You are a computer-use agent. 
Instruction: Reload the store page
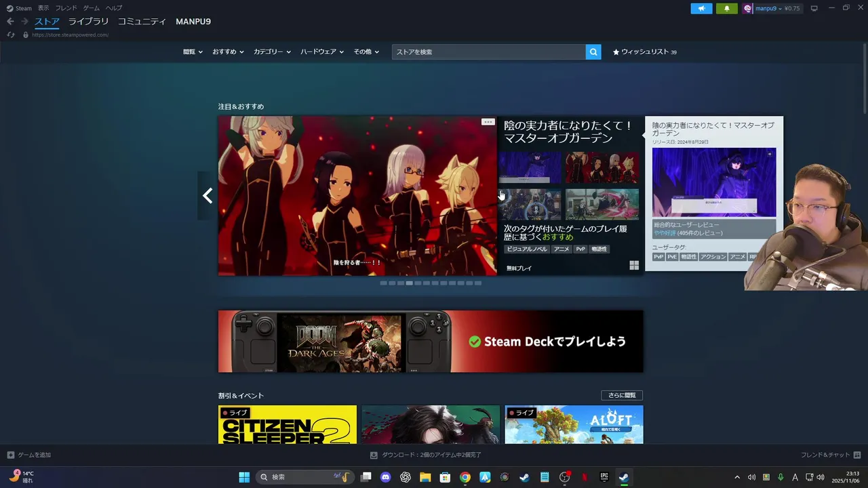tap(11, 35)
